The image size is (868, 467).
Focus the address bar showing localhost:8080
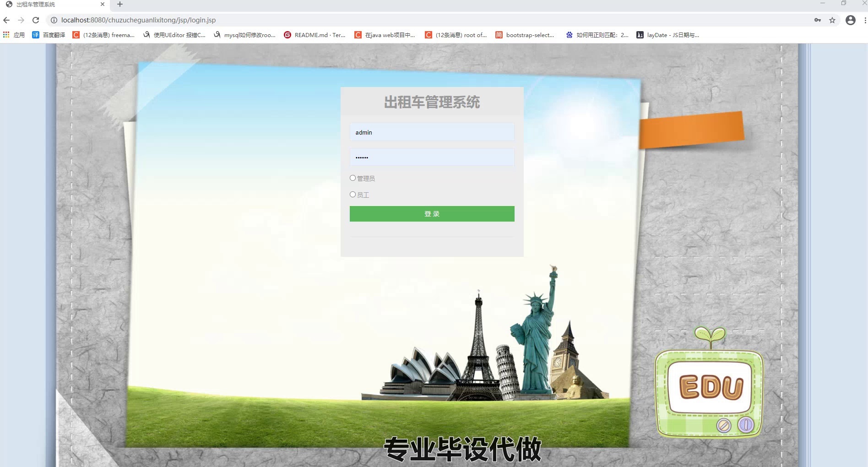click(430, 20)
